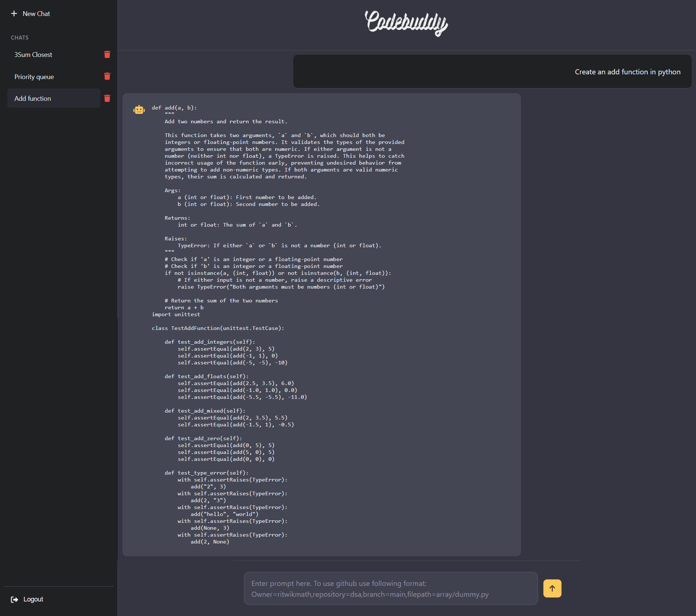Click the 'class TestAddFunction' line
This screenshot has width=696, height=616.
click(x=218, y=328)
